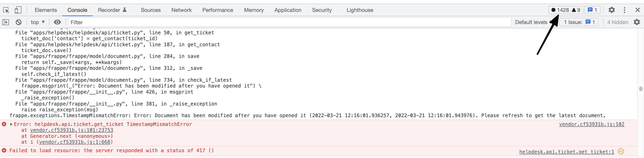Open DevTools settings gear
The width and height of the screenshot is (644, 158).
pyautogui.click(x=612, y=10)
